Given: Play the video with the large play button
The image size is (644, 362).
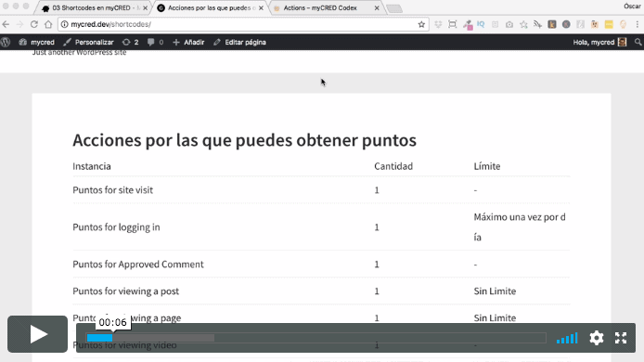Looking at the screenshot, I should [x=37, y=334].
